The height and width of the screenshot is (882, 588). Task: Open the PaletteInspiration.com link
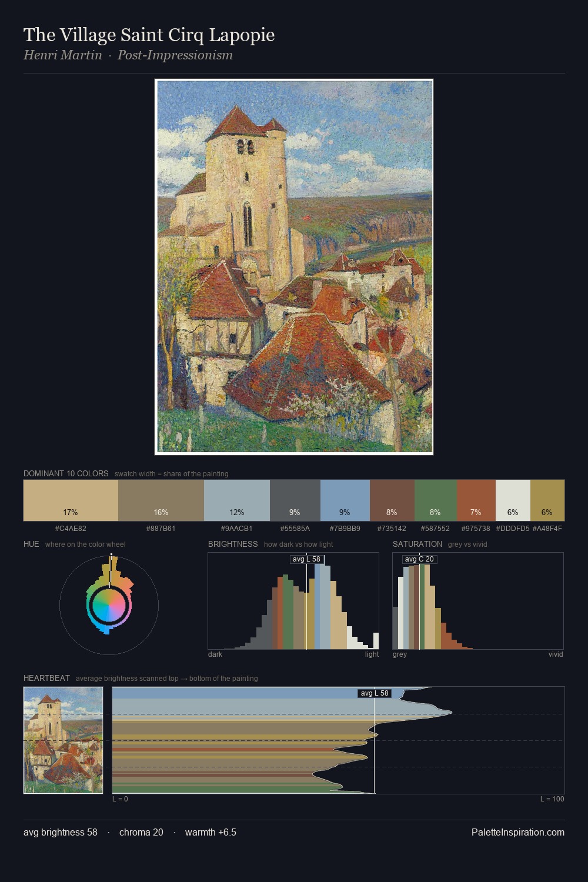pos(518,832)
